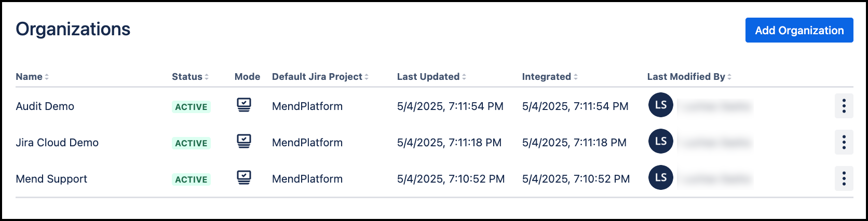Click the LS avatar in the Mend Support row
The width and height of the screenshot is (868, 221).
coord(660,178)
